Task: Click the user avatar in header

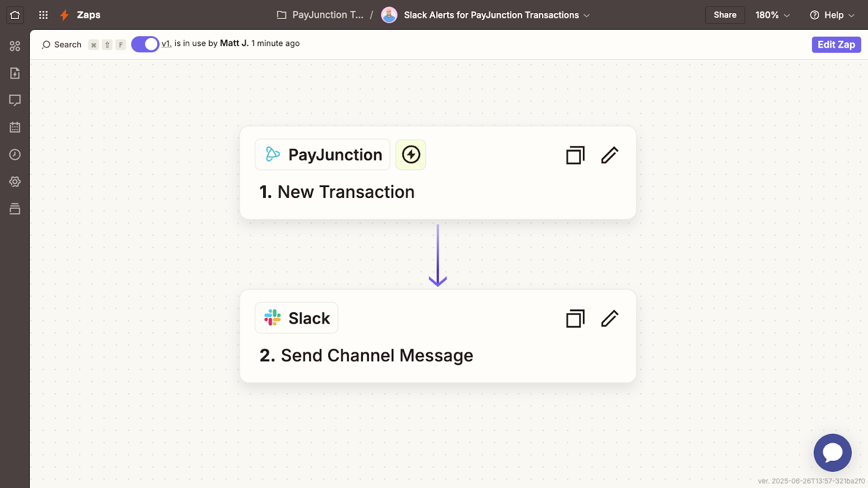Action: (389, 15)
